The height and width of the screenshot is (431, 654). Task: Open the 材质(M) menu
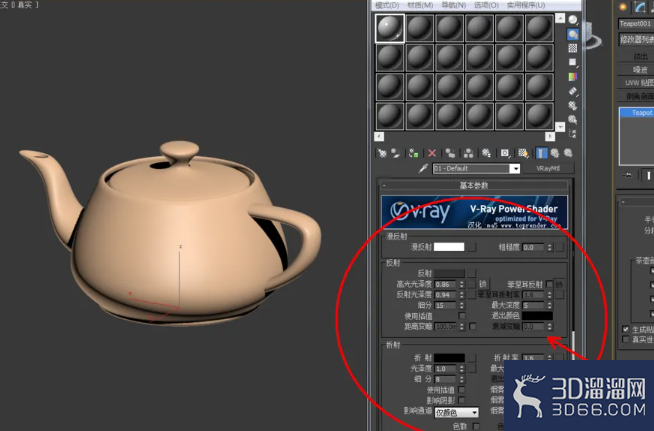pos(420,5)
